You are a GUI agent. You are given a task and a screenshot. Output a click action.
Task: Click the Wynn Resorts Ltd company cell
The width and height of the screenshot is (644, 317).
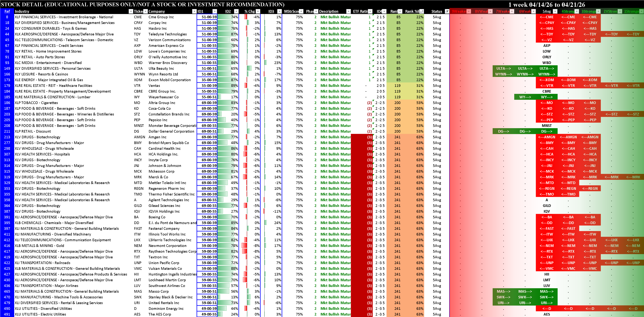coord(163,74)
